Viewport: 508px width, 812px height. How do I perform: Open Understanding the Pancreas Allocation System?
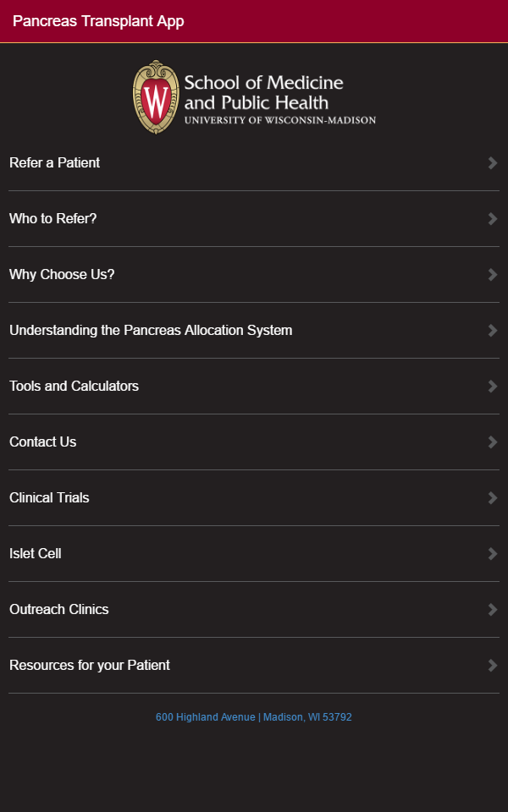click(x=151, y=331)
